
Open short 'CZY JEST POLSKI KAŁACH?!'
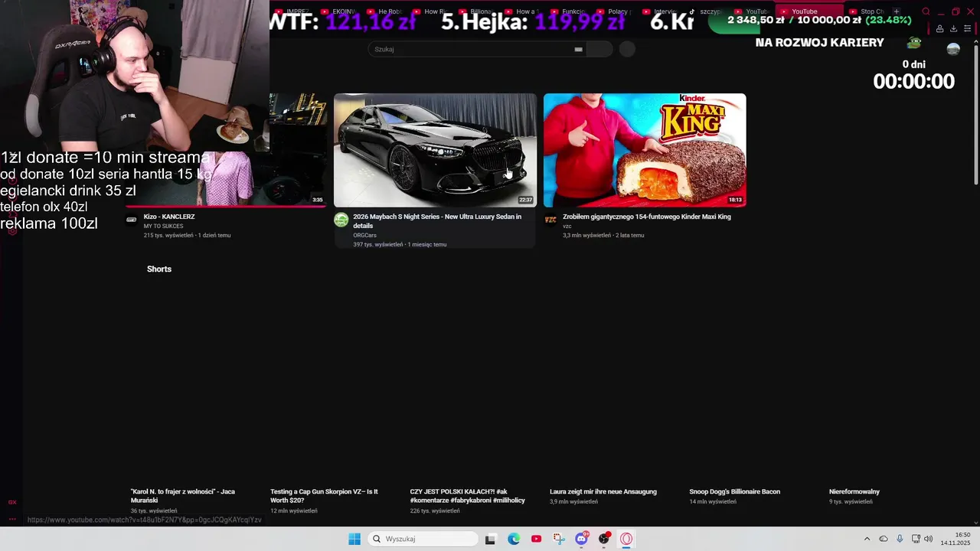point(467,496)
